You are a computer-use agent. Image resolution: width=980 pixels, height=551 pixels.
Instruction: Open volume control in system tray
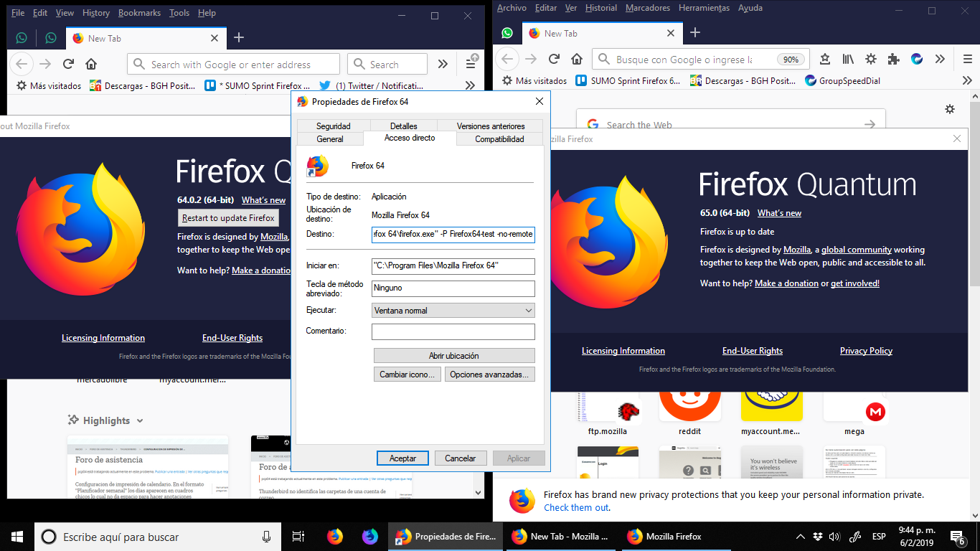834,537
